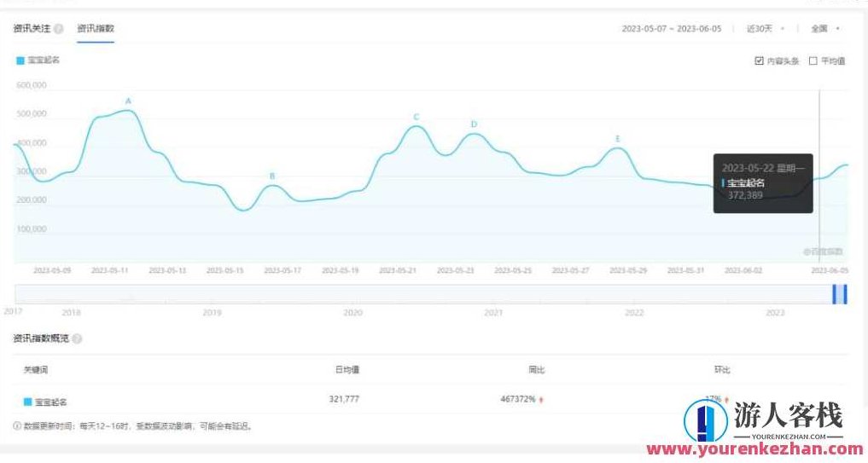The width and height of the screenshot is (868, 463).
Task: Click the x-axis date 2023-05-17
Action: pos(283,270)
